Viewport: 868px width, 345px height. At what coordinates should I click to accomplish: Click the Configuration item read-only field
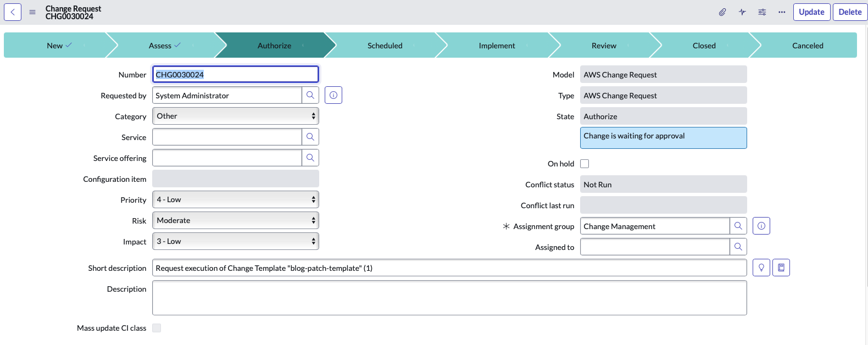(236, 179)
